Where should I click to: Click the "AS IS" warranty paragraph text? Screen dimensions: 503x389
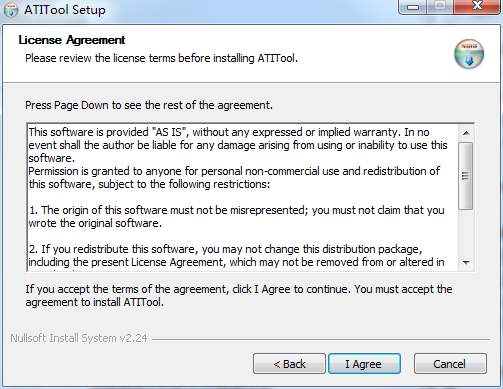point(238,145)
